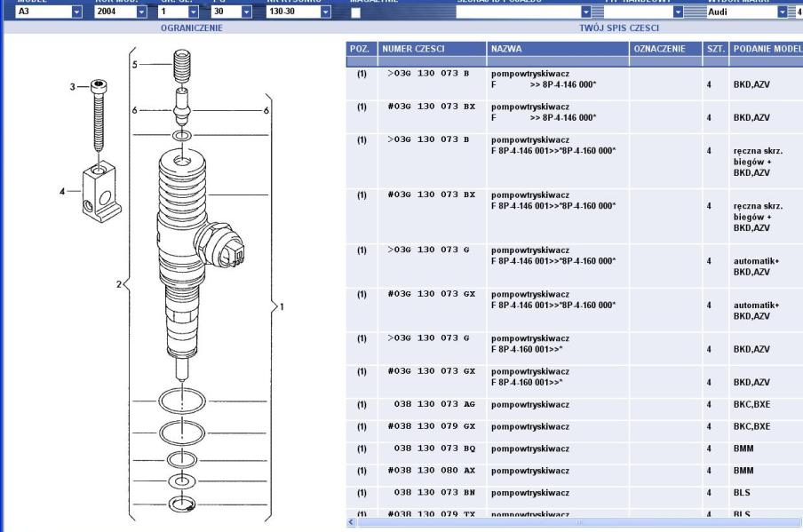The height and width of the screenshot is (532, 803).
Task: Click the PODANIE MODEL column header
Action: (766, 49)
